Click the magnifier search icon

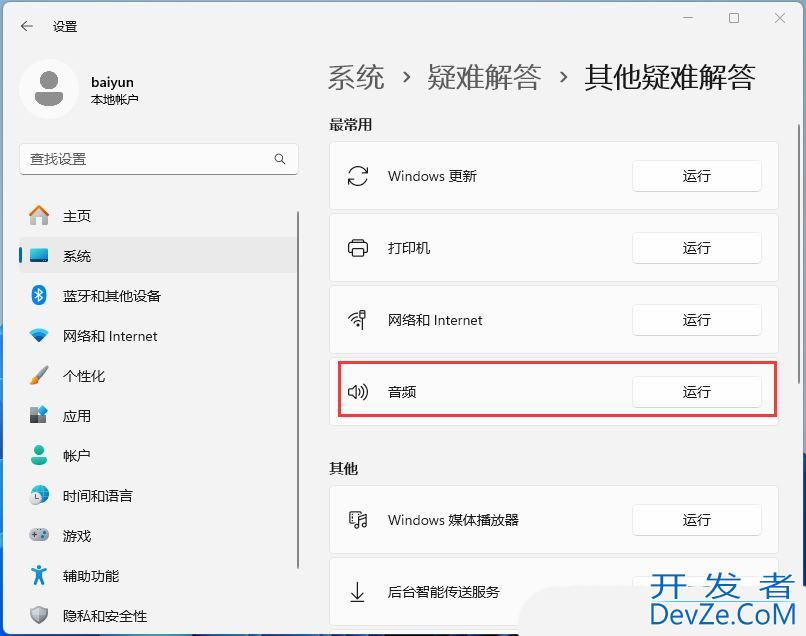pos(280,159)
